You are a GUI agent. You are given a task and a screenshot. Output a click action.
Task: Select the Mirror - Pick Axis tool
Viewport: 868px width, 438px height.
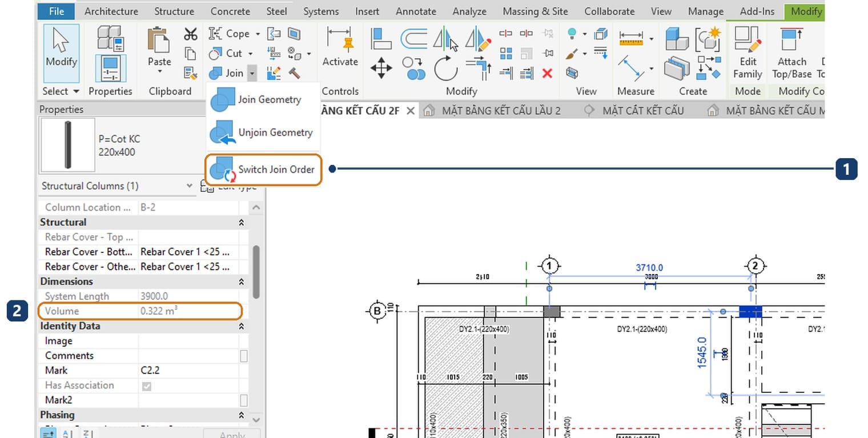click(x=445, y=39)
